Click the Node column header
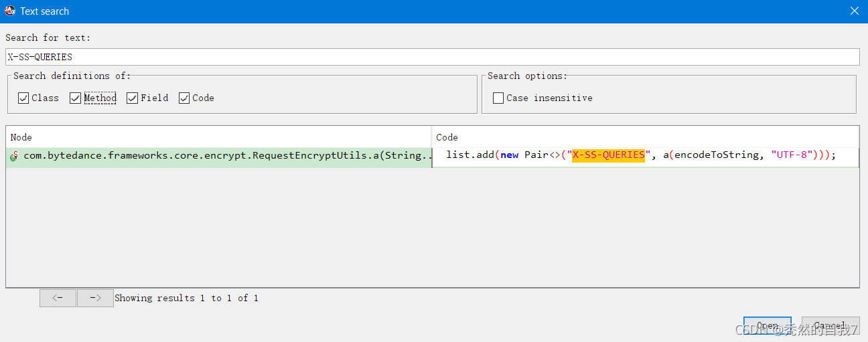This screenshot has width=868, height=342. [x=219, y=137]
